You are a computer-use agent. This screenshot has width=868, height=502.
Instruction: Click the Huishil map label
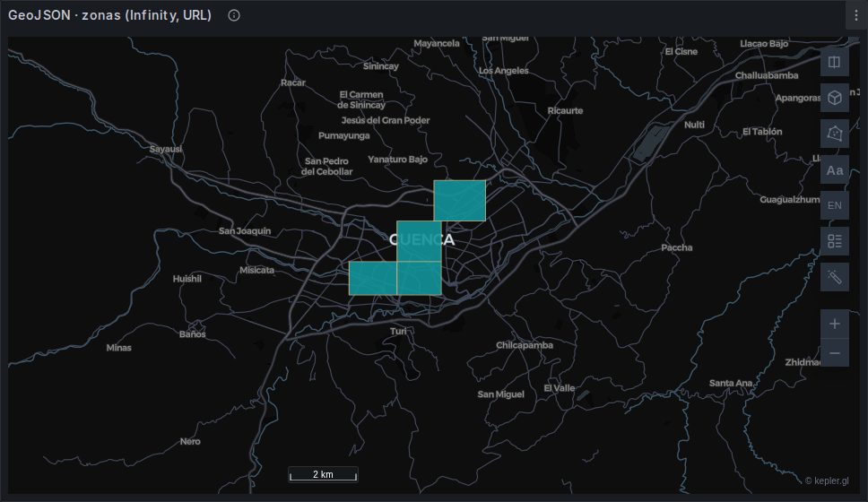(x=187, y=279)
